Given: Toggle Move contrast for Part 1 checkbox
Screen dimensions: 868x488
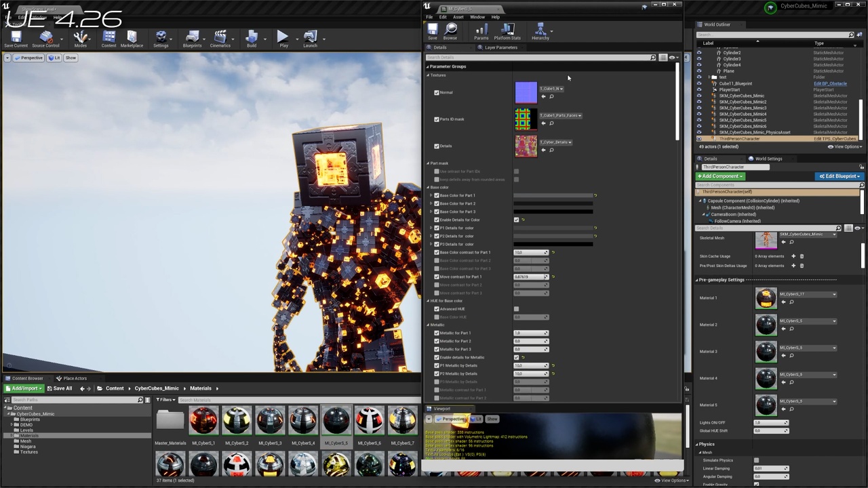Looking at the screenshot, I should [x=437, y=277].
